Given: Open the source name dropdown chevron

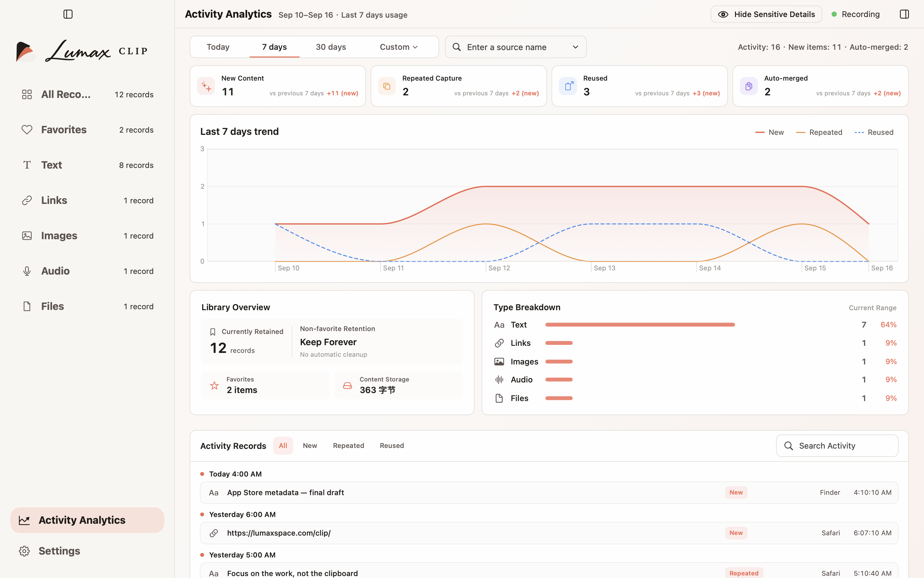Looking at the screenshot, I should pos(575,47).
